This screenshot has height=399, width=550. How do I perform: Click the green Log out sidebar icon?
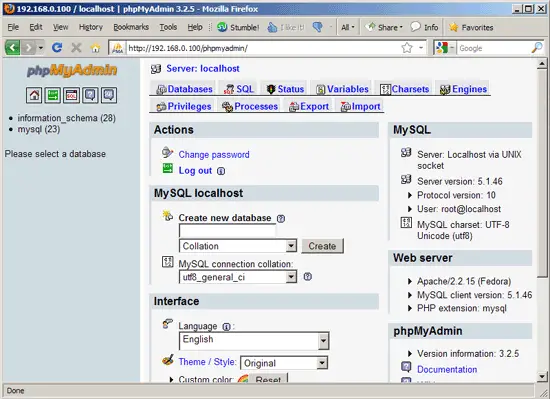[x=53, y=95]
